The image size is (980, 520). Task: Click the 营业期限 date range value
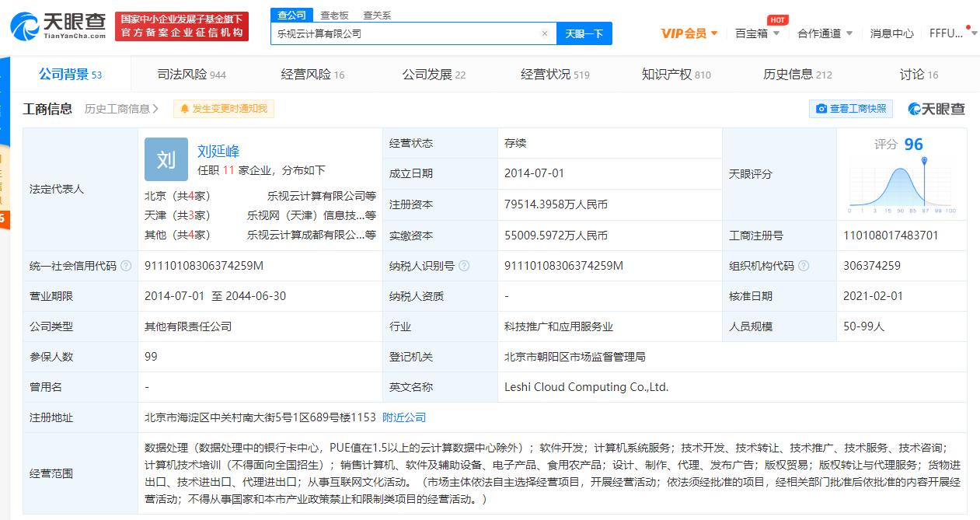(x=215, y=296)
